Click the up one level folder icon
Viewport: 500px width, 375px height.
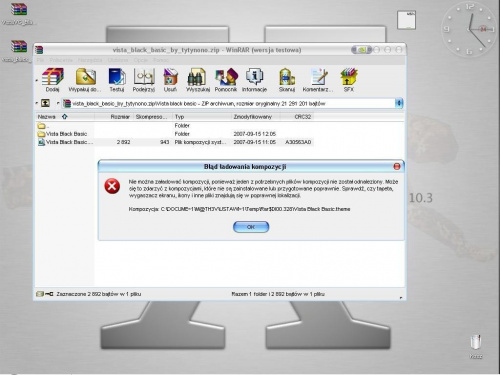click(x=45, y=103)
